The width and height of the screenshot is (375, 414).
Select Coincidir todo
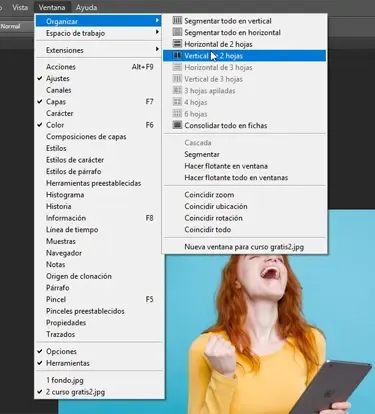244,230
